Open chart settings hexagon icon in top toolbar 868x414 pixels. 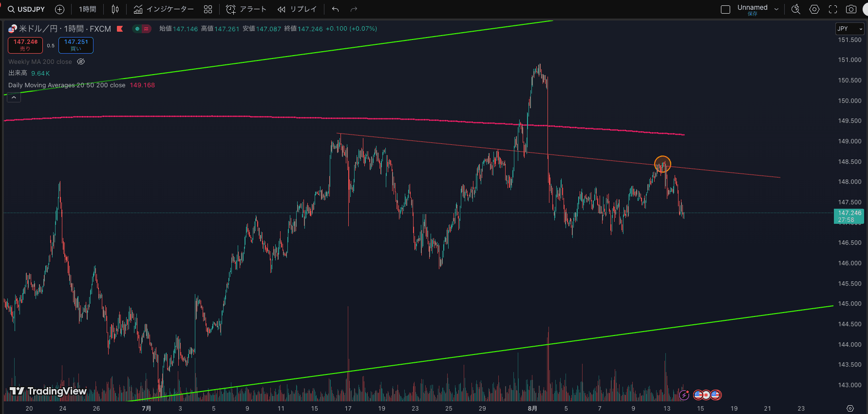point(814,9)
